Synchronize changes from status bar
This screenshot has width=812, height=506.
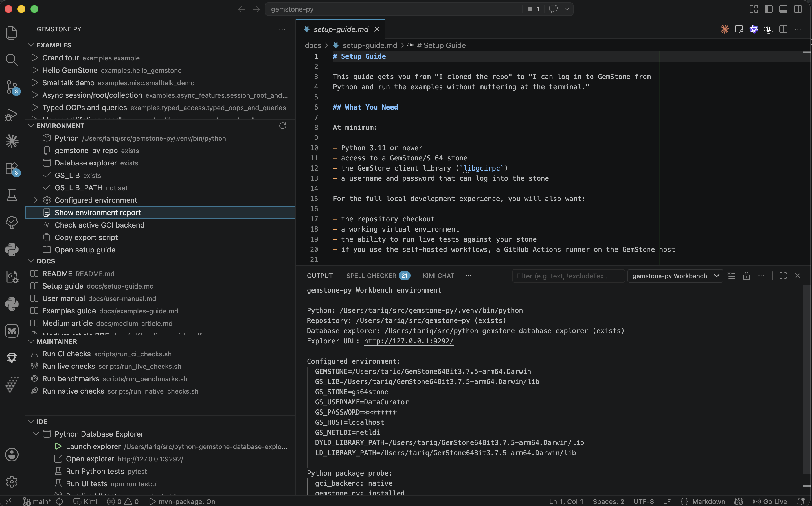(60, 501)
